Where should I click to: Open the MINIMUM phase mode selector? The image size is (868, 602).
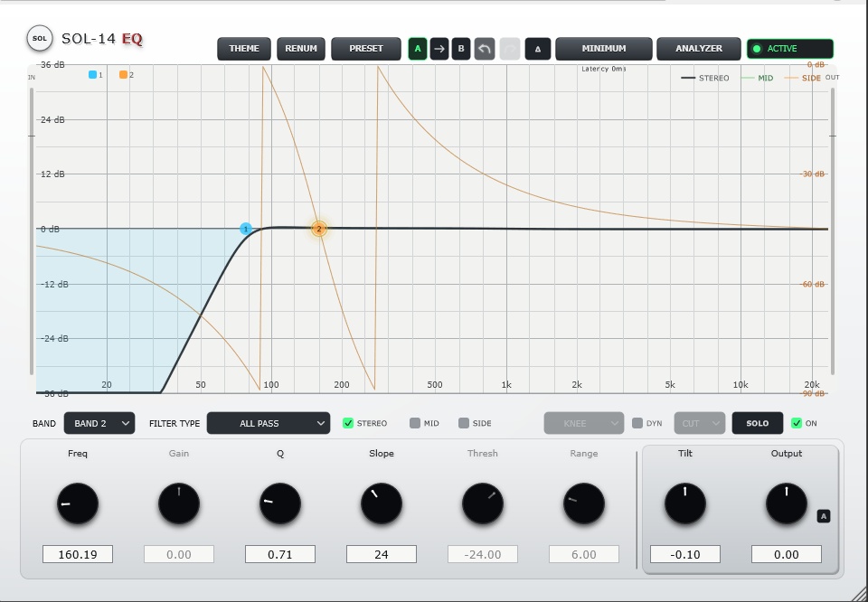coord(604,49)
